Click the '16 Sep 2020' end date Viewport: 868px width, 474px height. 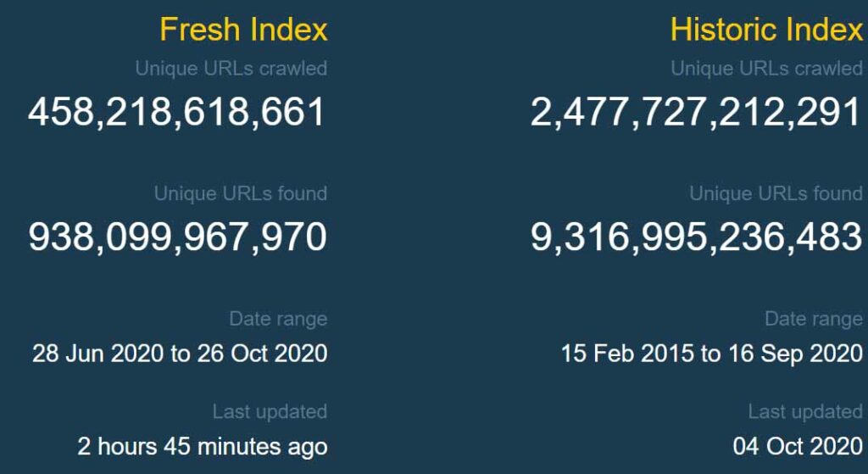795,354
